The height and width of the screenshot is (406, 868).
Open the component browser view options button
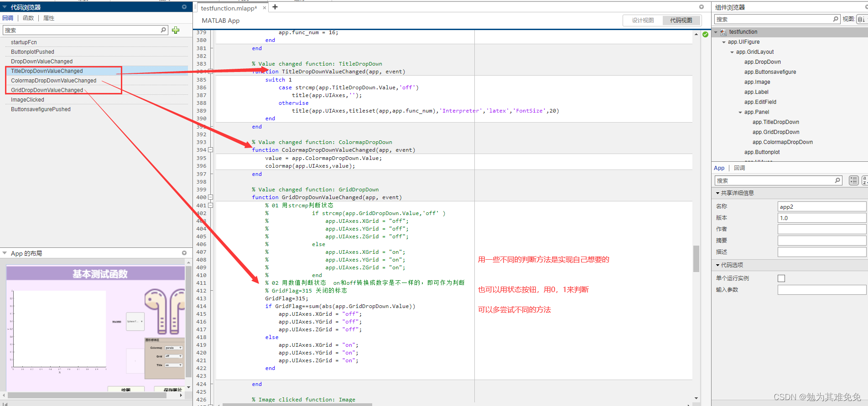tap(861, 19)
